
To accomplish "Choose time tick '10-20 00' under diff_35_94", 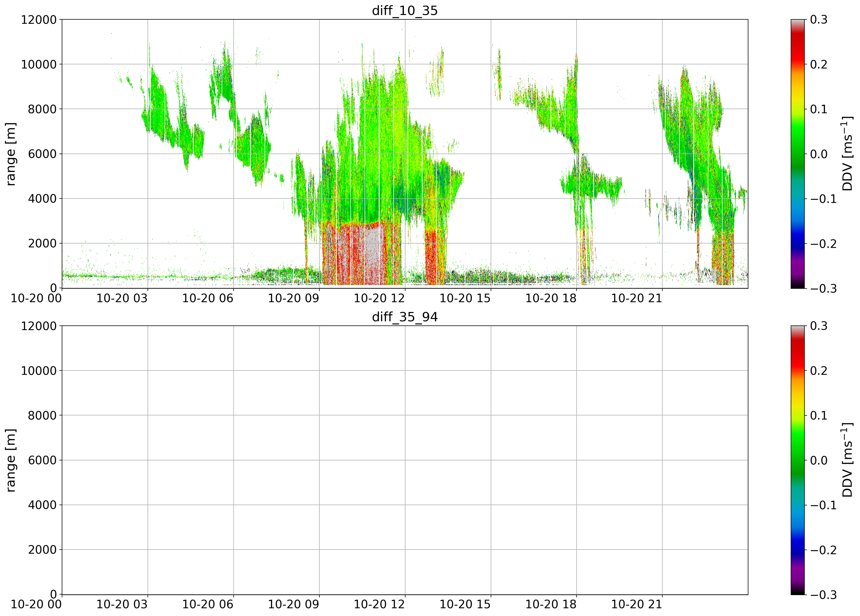I will click(36, 605).
